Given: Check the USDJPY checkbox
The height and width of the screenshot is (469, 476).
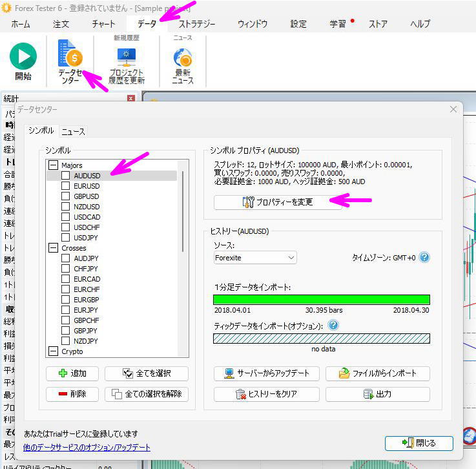Looking at the screenshot, I should click(66, 237).
